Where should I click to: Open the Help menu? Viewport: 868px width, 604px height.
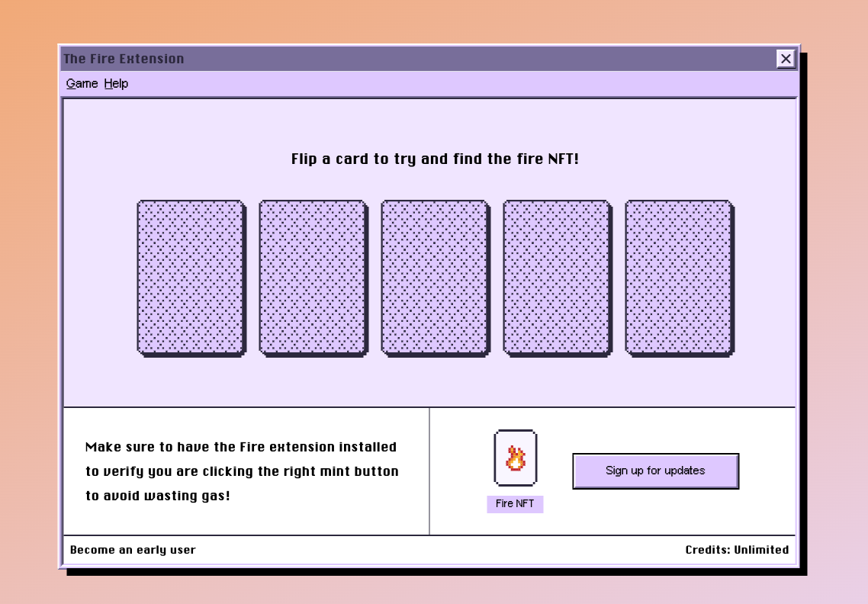(116, 84)
